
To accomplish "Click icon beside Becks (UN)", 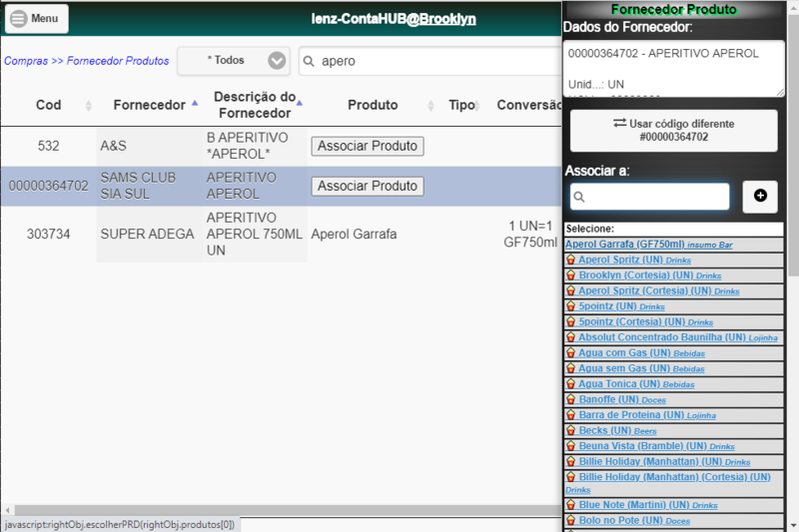I will coord(570,431).
